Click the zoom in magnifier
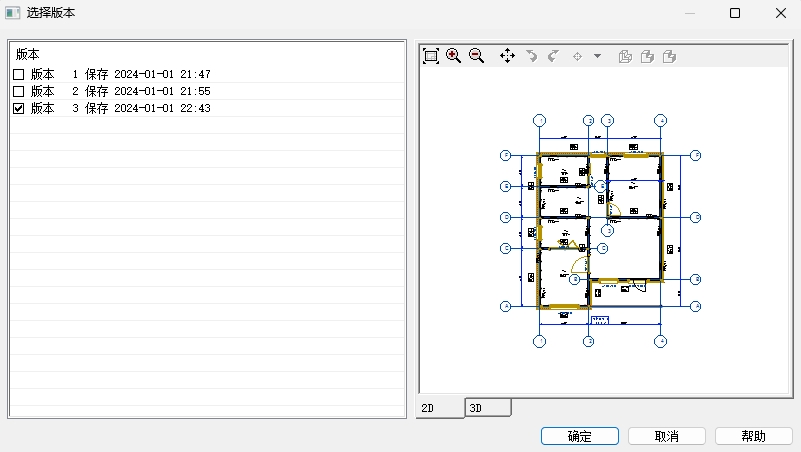The width and height of the screenshot is (801, 452). (453, 56)
